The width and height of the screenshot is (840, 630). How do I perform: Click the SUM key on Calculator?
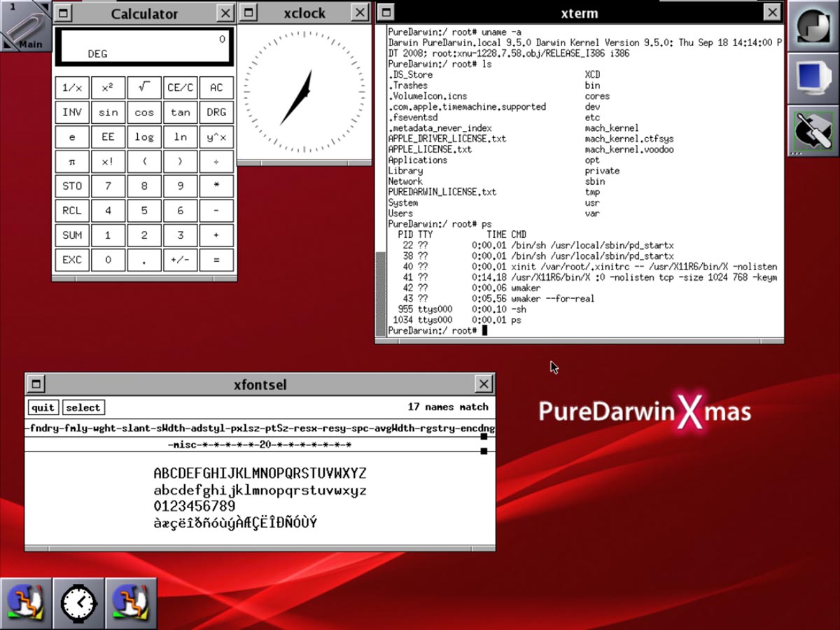pyautogui.click(x=72, y=235)
